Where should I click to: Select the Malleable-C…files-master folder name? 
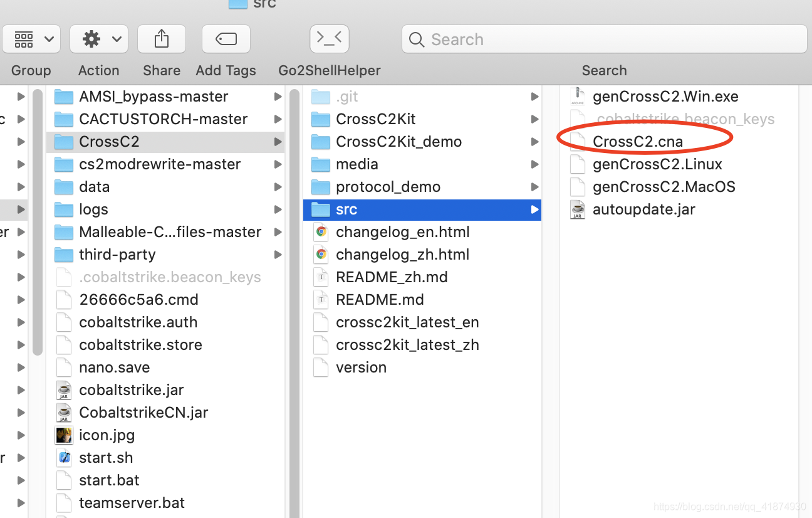170,232
